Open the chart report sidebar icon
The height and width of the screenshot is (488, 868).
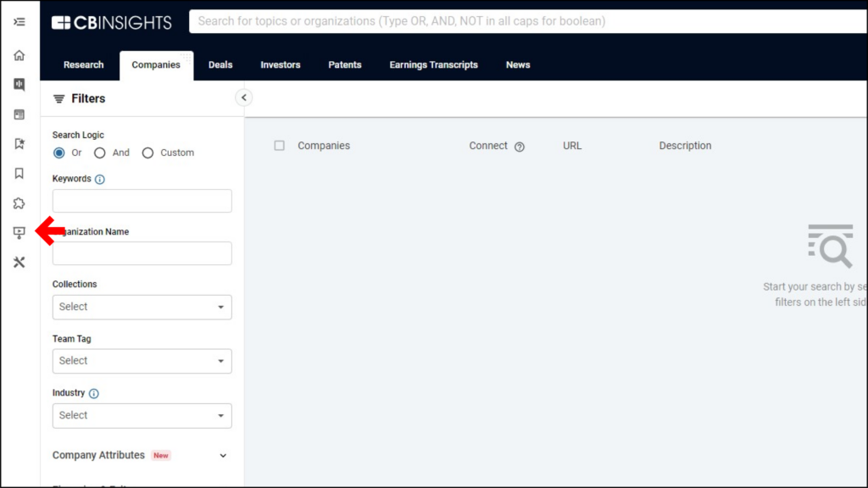coord(19,84)
